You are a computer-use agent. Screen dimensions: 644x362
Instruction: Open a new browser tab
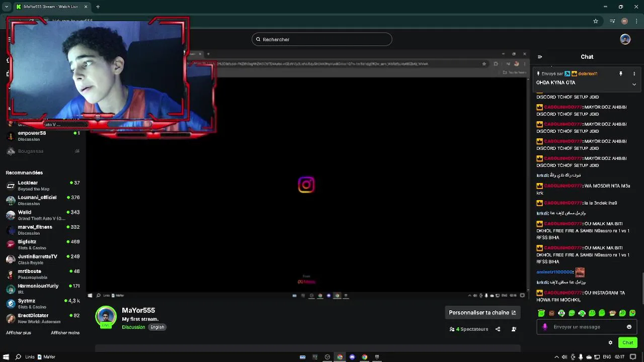tap(98, 7)
